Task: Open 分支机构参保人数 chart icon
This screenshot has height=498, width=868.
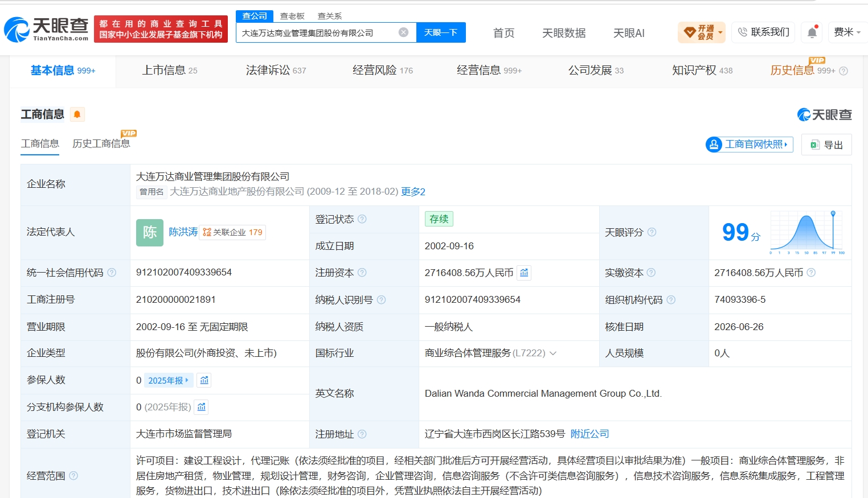Action: (x=201, y=407)
